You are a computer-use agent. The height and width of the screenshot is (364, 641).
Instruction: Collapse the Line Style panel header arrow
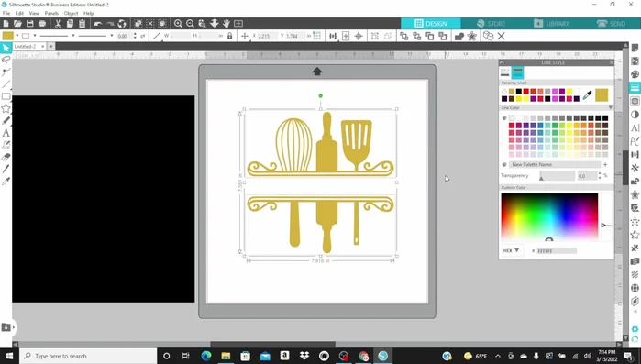tap(502, 62)
